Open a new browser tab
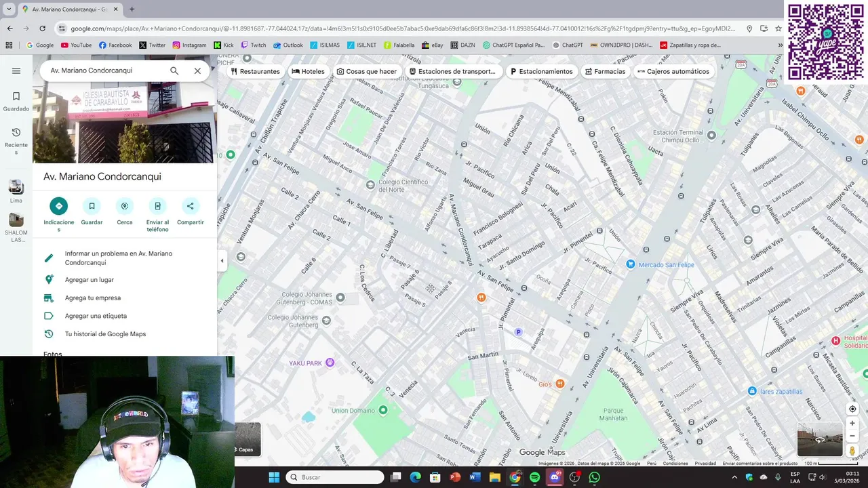This screenshot has width=868, height=488. (x=132, y=9)
